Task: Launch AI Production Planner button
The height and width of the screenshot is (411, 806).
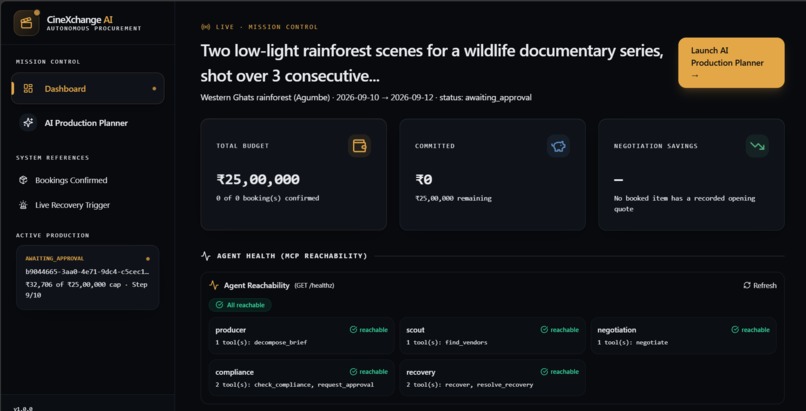Action: (731, 63)
